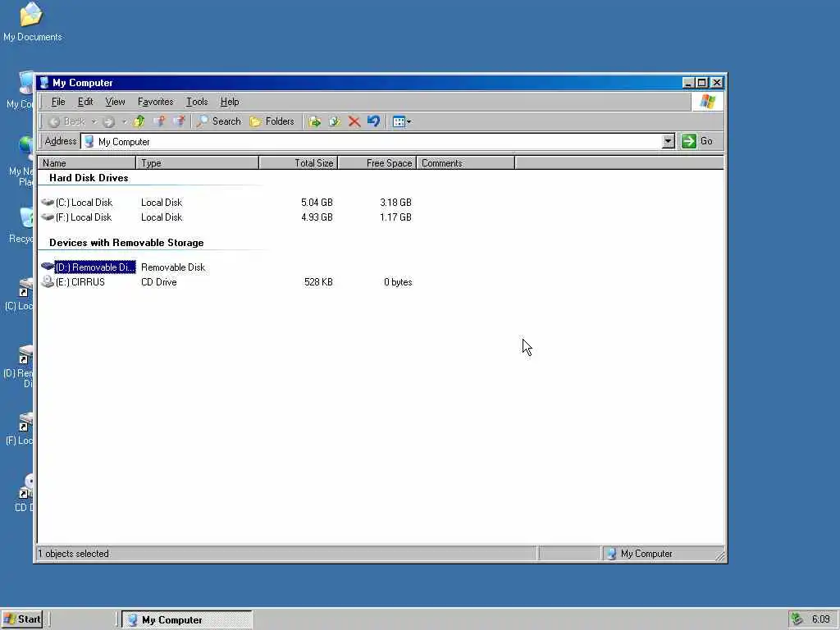The height and width of the screenshot is (630, 840).
Task: Click the My Computer taskbar button
Action: [186, 620]
